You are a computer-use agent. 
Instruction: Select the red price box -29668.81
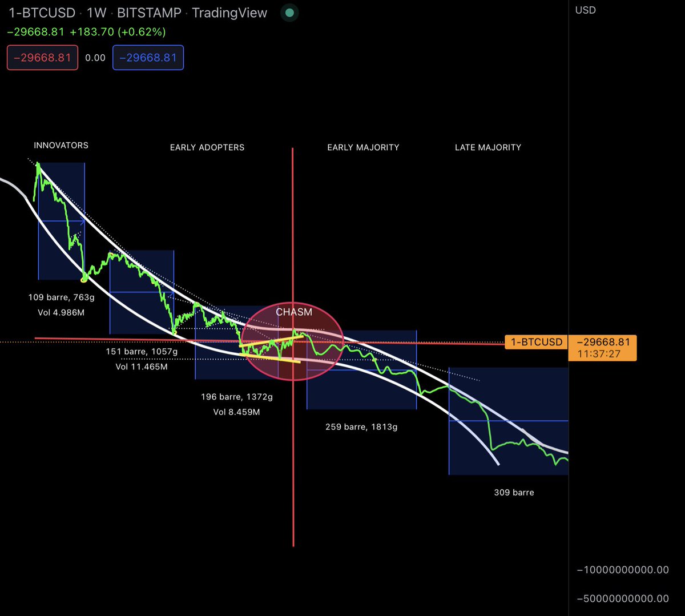[43, 58]
